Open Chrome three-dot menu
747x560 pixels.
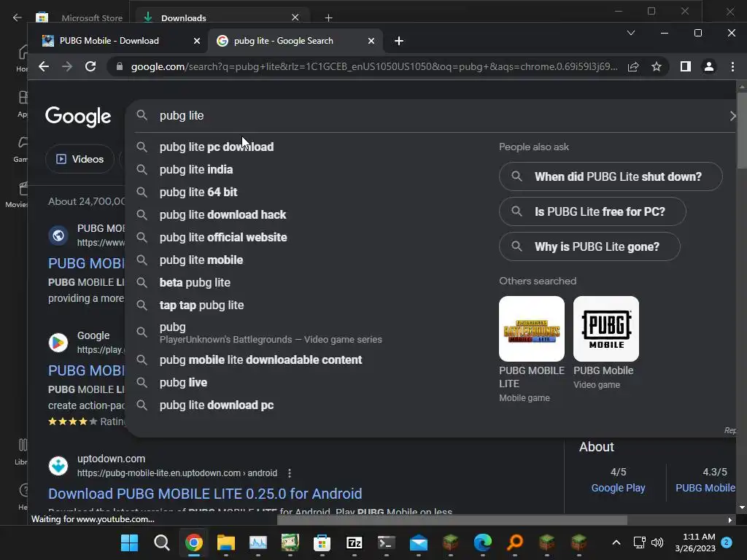click(x=732, y=66)
